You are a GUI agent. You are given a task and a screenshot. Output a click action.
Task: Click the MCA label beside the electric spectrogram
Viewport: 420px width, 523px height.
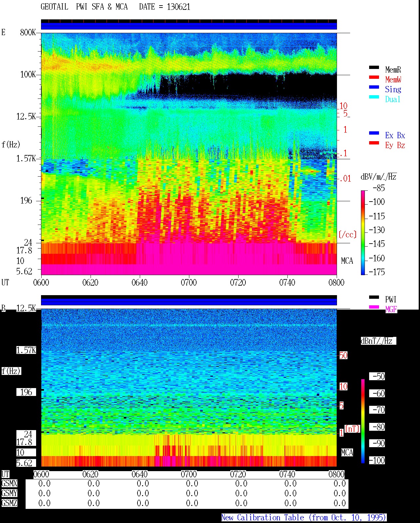pyautogui.click(x=347, y=261)
